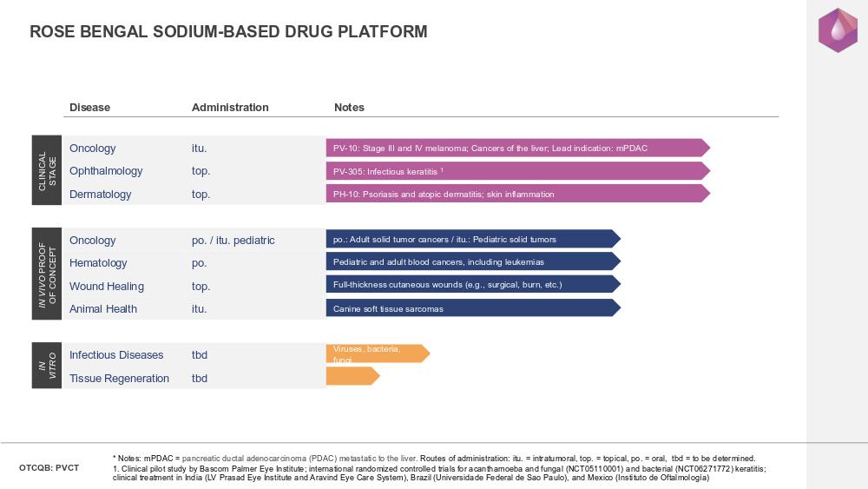868x489 pixels.
Task: Click the pediatric blood cancers navy bar
Action: (472, 261)
